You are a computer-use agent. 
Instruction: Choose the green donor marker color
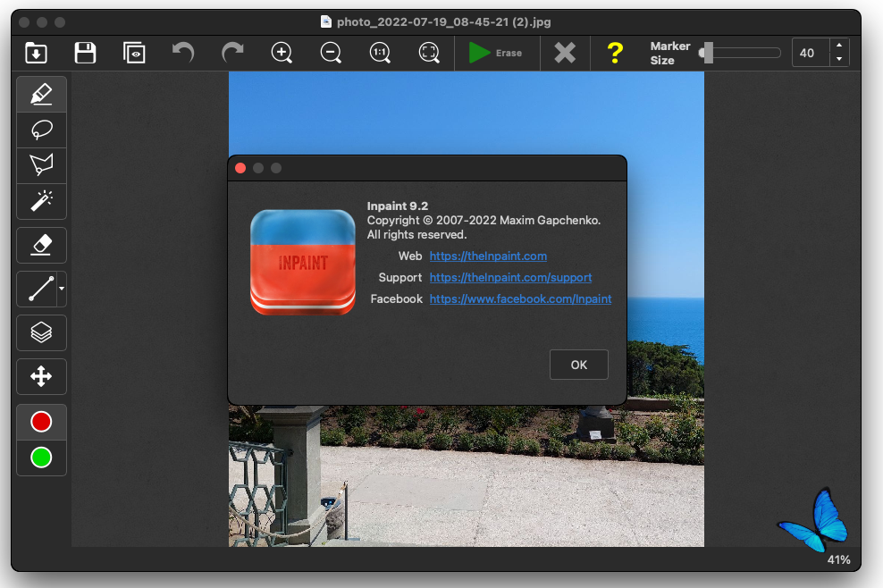click(x=42, y=458)
